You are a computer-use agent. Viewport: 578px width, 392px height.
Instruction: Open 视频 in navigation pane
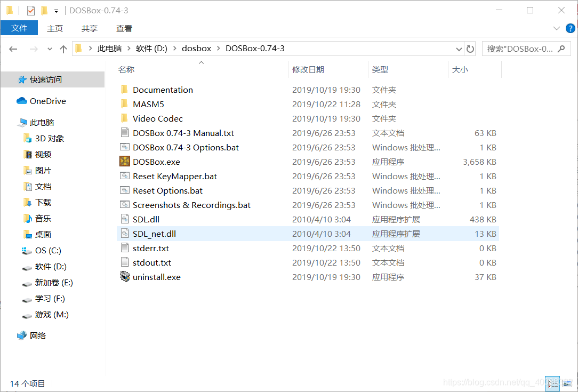43,154
